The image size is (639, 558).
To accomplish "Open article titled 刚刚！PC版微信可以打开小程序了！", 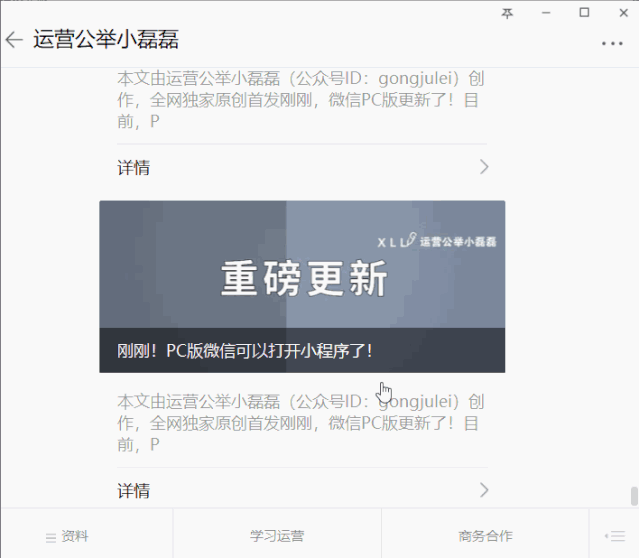I will [245, 351].
